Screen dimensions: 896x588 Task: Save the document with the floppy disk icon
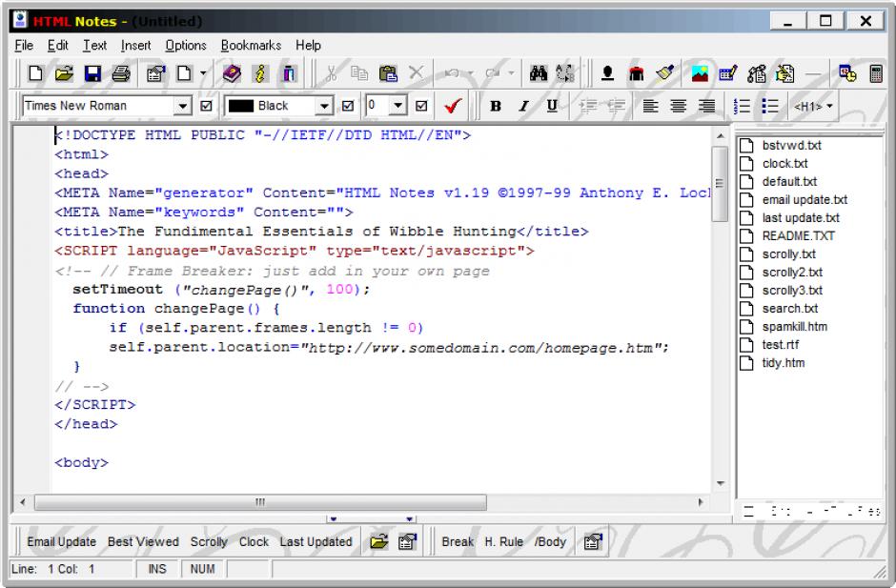tap(92, 73)
